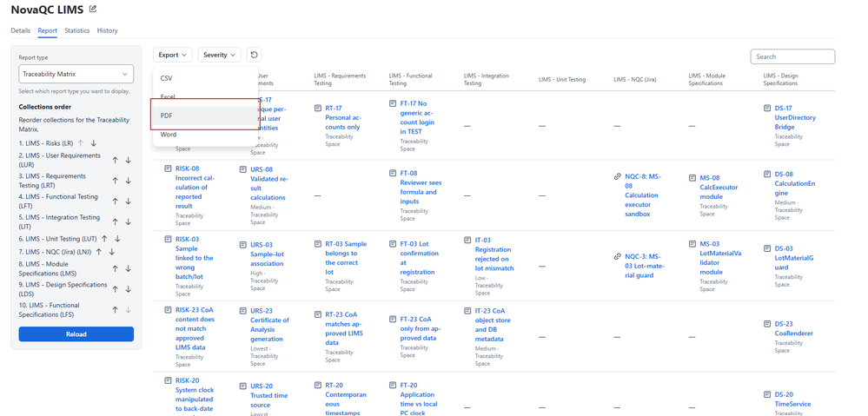The height and width of the screenshot is (416, 868).
Task: Move LIMS - Module Specifications (LMS) up
Action: point(116,268)
